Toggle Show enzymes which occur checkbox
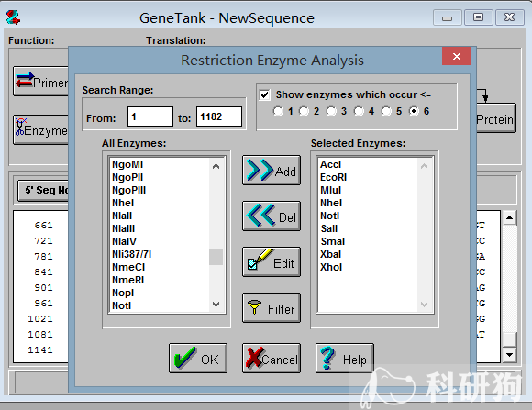Image resolution: width=532 pixels, height=410 pixels. 265,94
